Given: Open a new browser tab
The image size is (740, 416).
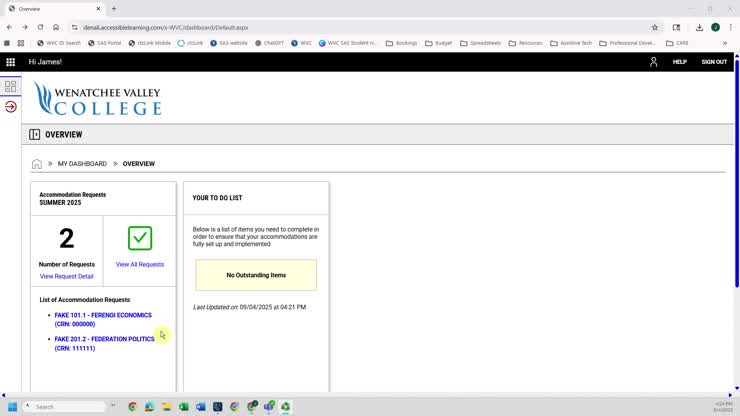Looking at the screenshot, I should click(114, 8).
